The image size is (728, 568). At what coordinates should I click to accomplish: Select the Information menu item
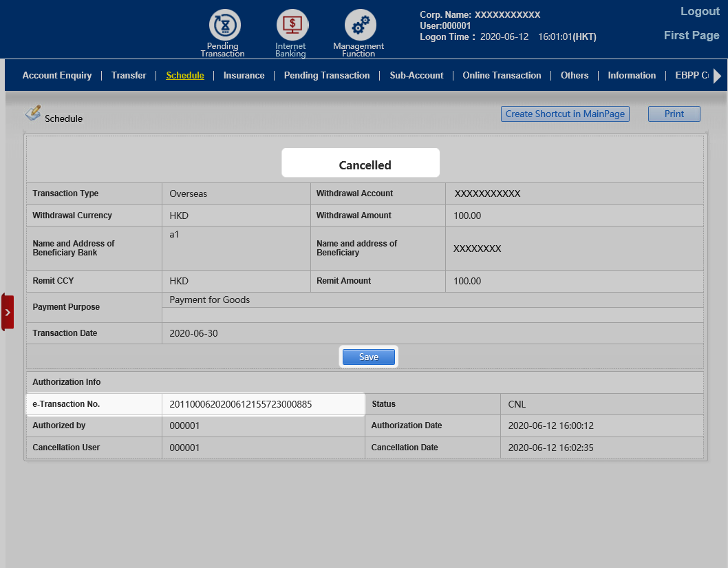(632, 76)
